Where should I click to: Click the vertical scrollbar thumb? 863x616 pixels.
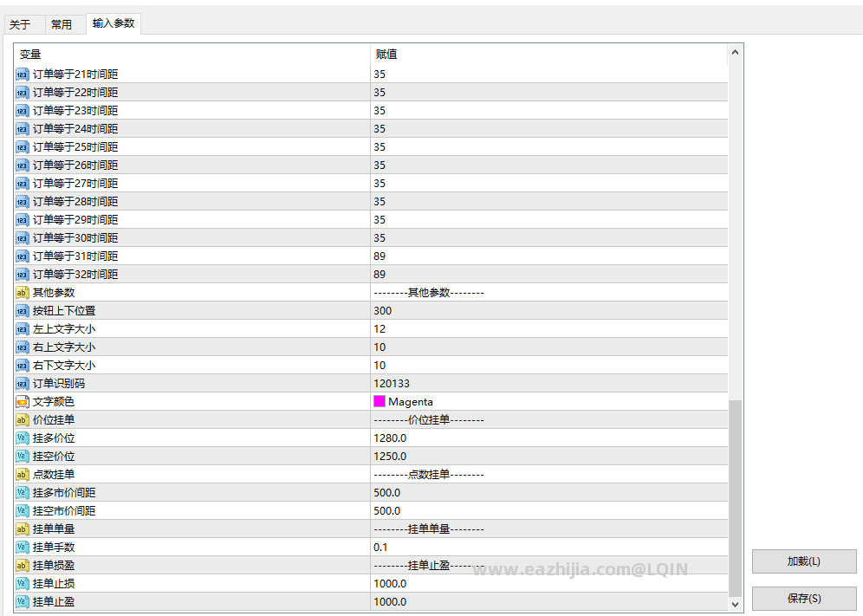point(735,498)
